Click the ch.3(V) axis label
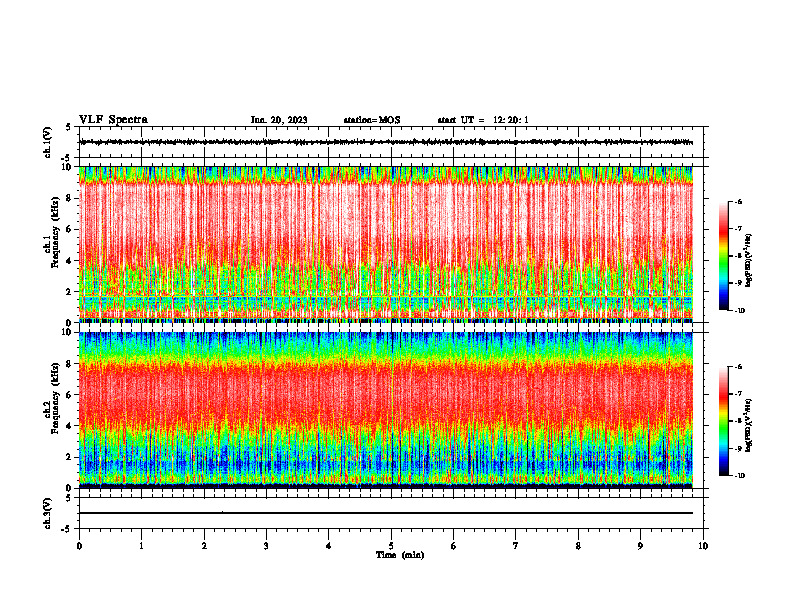Screen dimensions: 792x612 point(48,513)
